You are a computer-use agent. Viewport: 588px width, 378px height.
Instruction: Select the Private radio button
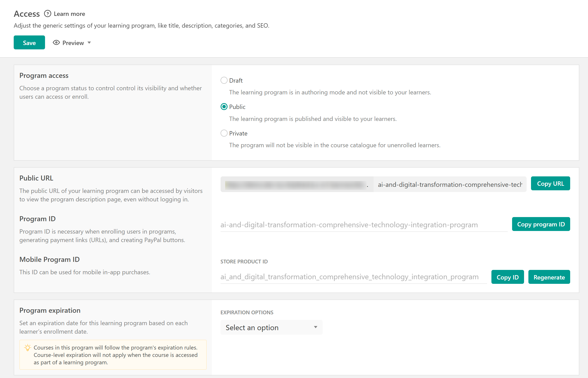[x=224, y=133]
